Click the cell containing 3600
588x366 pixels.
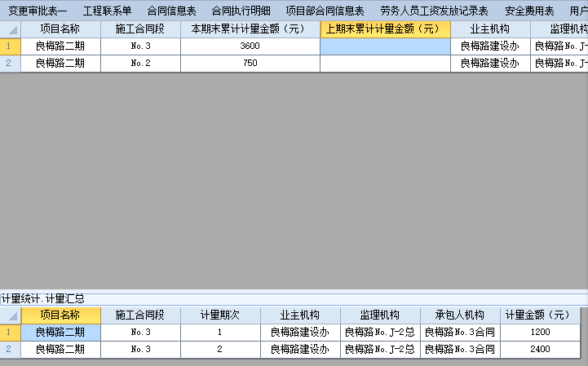tap(250, 46)
